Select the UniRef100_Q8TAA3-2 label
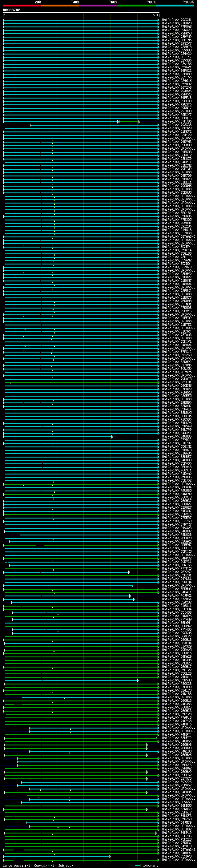Viewport: 197px width, 868px height. point(179,850)
